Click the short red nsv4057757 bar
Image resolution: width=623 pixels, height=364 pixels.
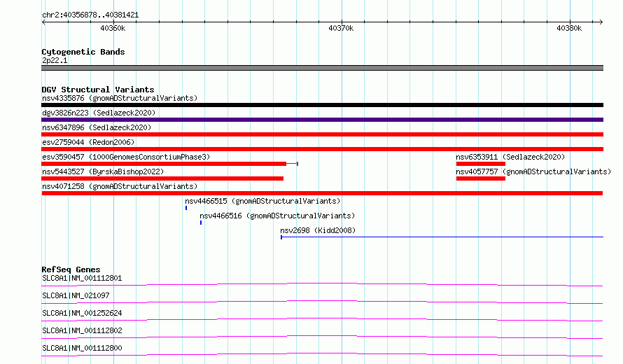[481, 178]
